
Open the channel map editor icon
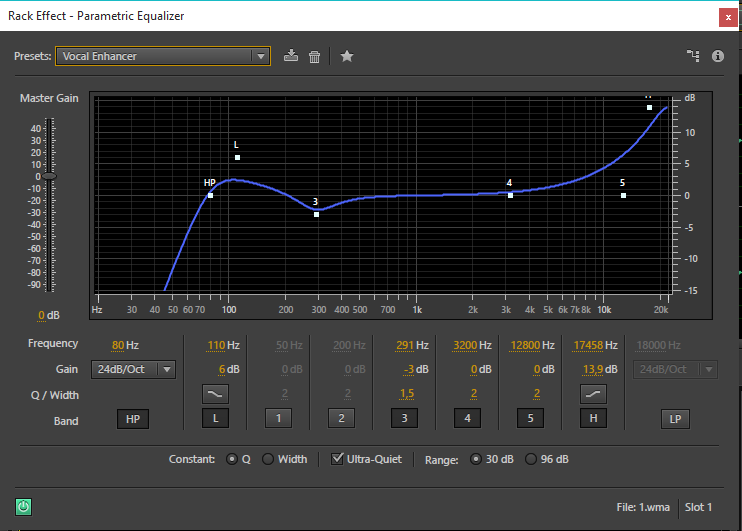click(693, 56)
